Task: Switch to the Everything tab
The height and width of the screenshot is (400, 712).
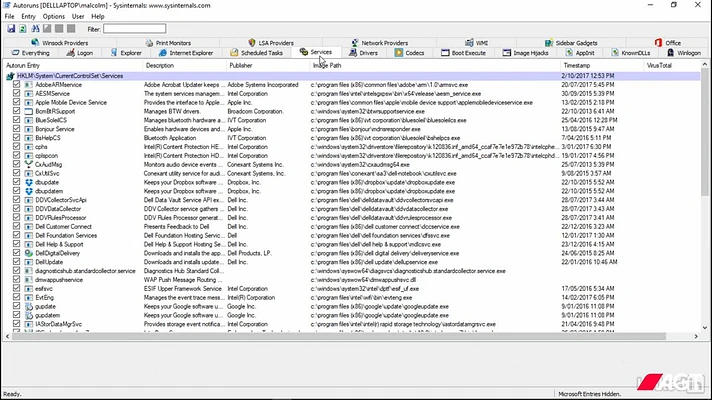Action: click(x=30, y=53)
